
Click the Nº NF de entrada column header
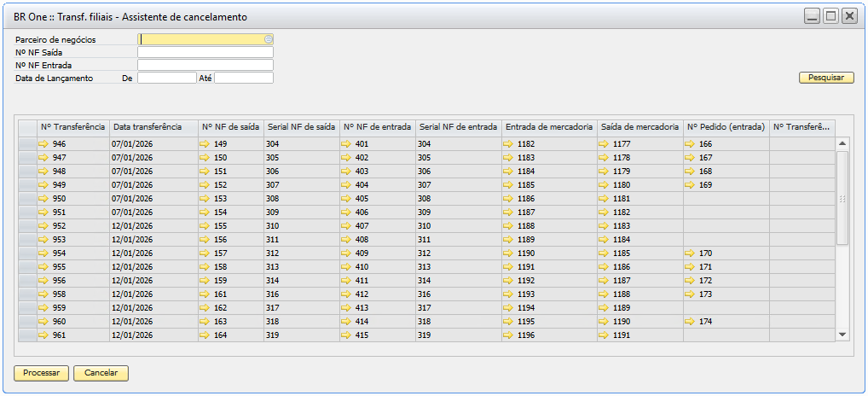[377, 127]
